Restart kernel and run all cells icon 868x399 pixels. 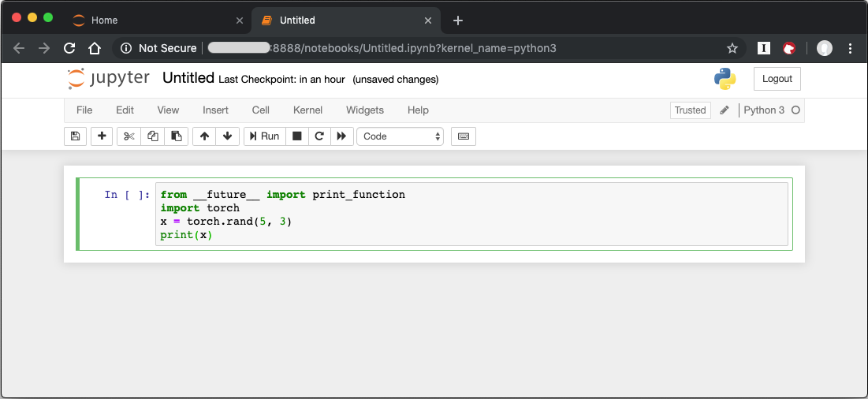click(341, 136)
